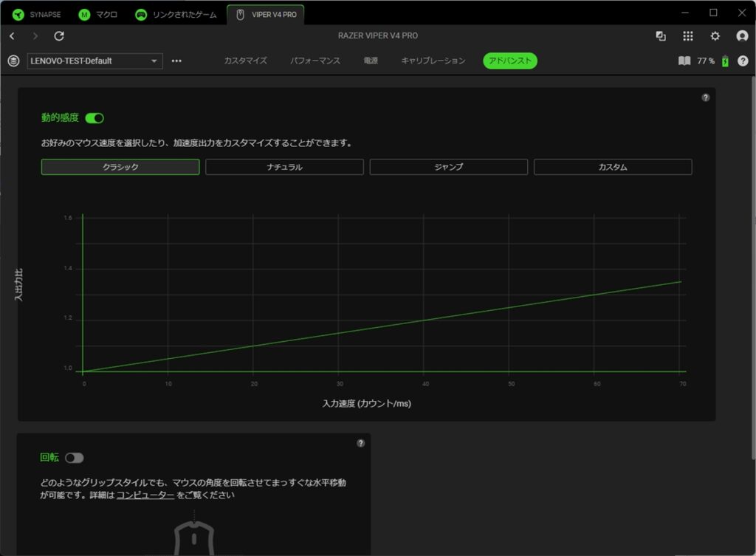Choose the カスタム curve button

613,167
